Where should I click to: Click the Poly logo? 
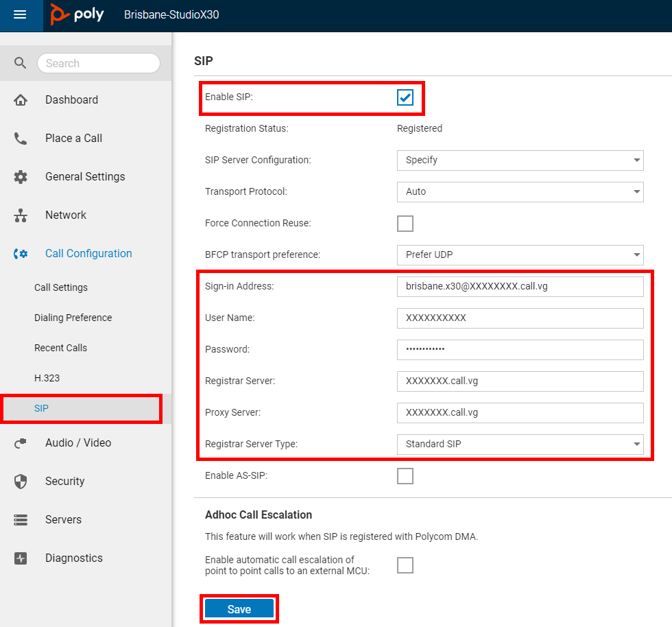tap(77, 14)
